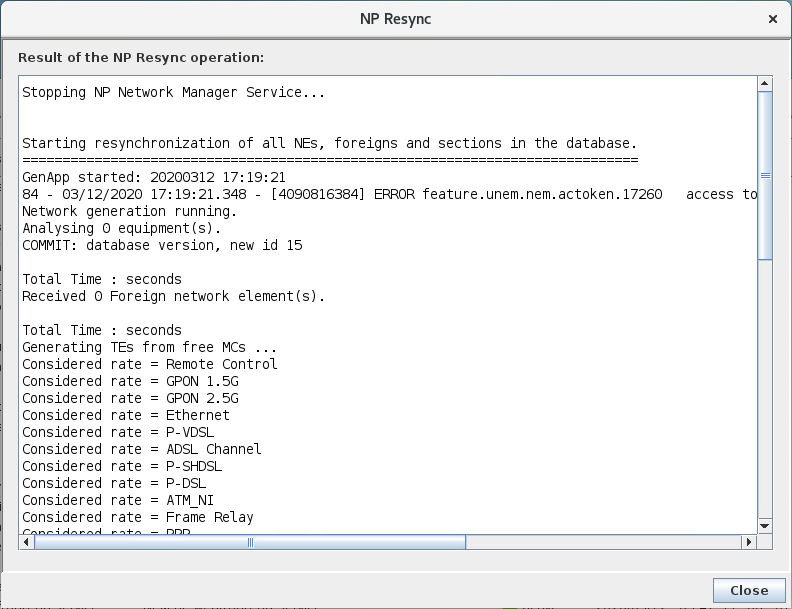Click the horizontal scrollbar left arrow
The width and height of the screenshot is (792, 609).
coord(26,542)
